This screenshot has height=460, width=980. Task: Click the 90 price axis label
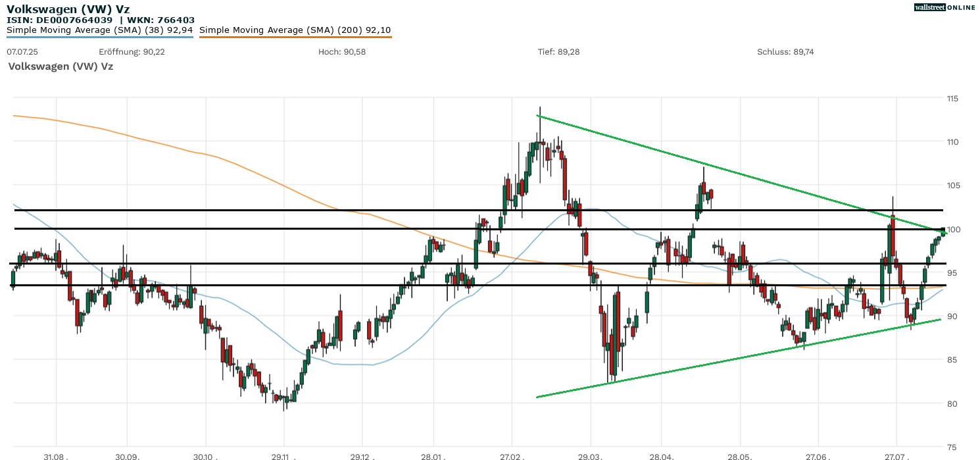pos(950,317)
